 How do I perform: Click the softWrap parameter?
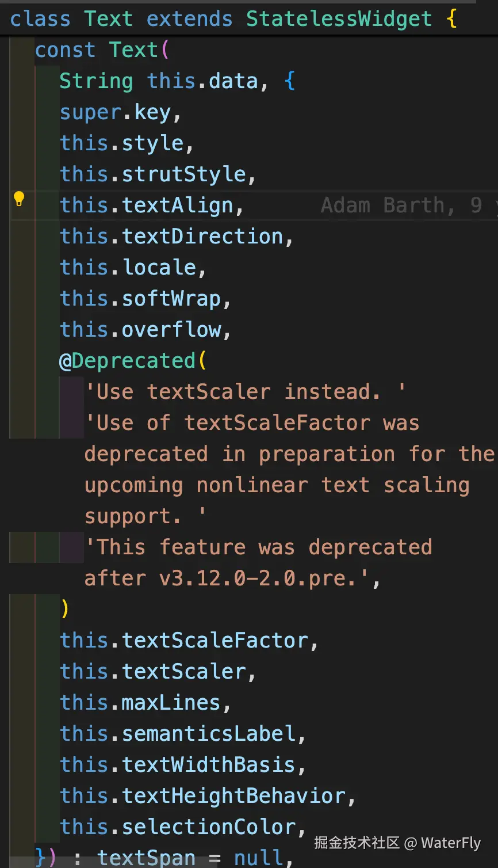(x=171, y=299)
